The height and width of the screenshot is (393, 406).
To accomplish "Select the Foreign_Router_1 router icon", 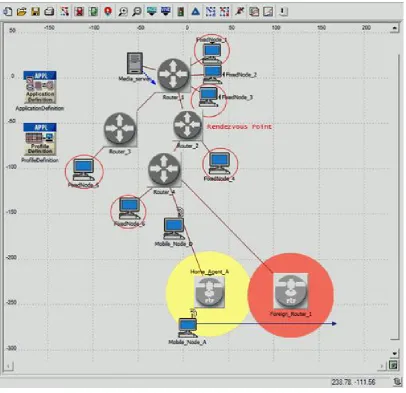I will click(291, 292).
